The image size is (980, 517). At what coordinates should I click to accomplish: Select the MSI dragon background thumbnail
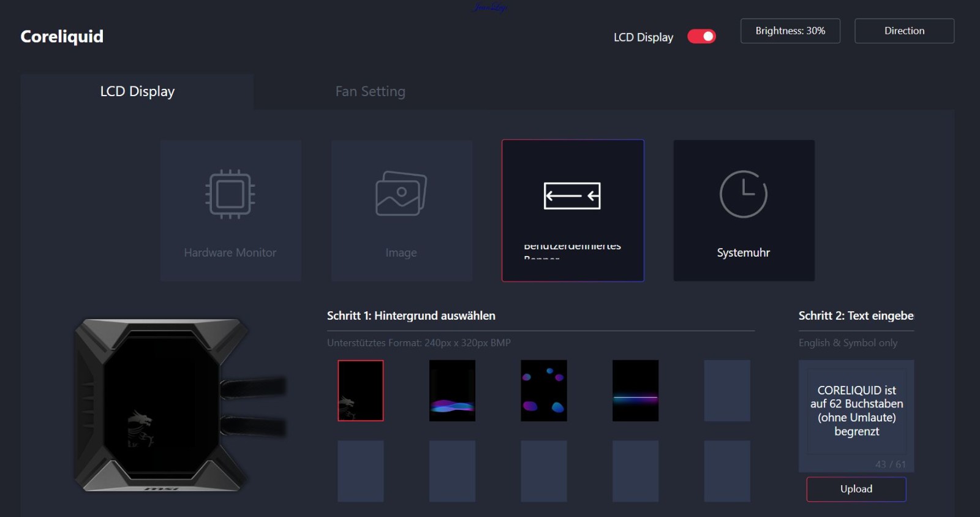point(361,391)
